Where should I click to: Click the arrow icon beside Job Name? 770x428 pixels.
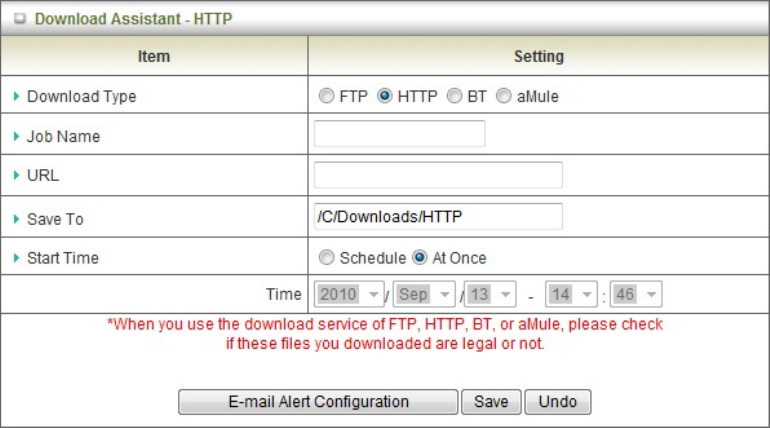coord(17,137)
